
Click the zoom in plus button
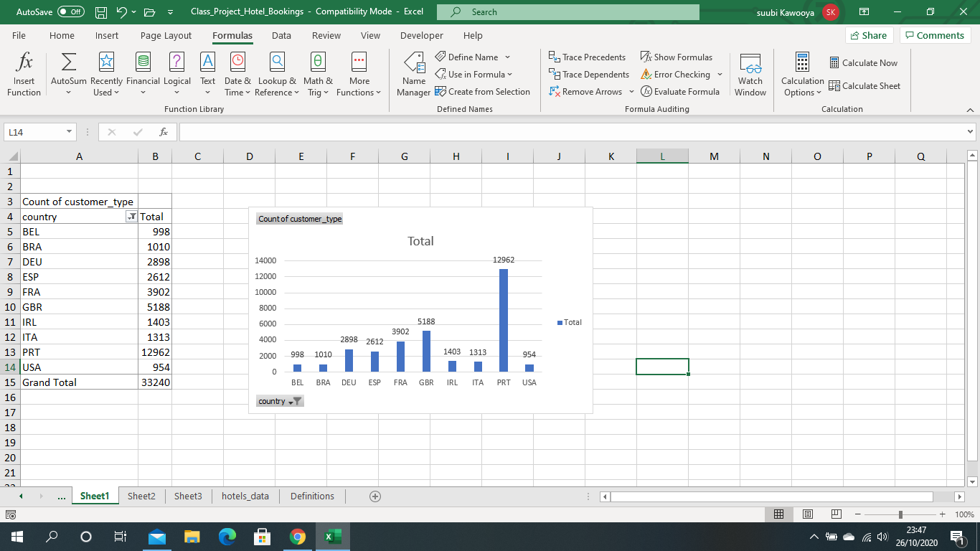(x=942, y=514)
